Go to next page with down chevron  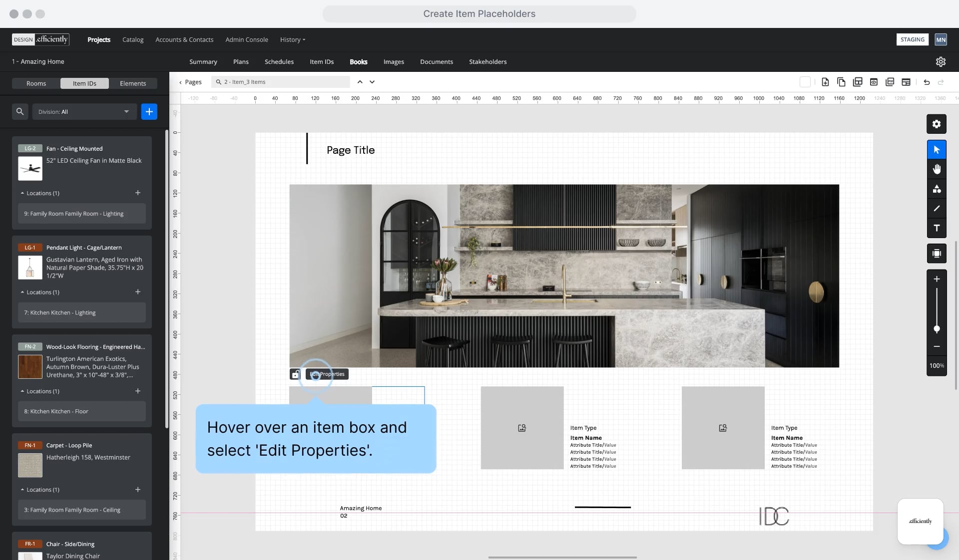coord(372,82)
